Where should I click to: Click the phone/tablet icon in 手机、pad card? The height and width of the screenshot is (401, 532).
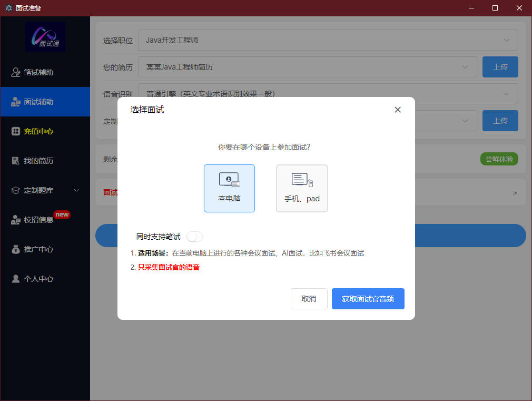[x=302, y=180]
